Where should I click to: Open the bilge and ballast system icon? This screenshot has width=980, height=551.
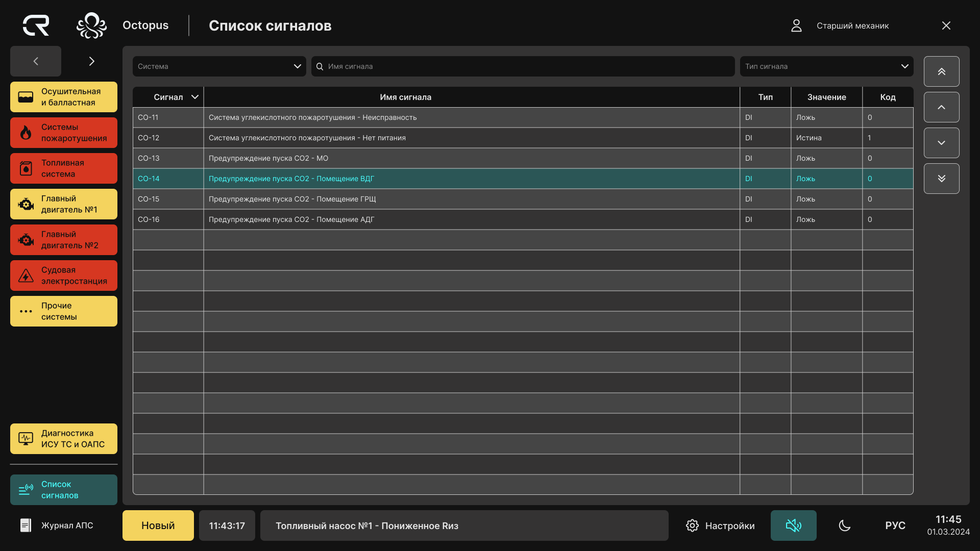click(x=26, y=97)
